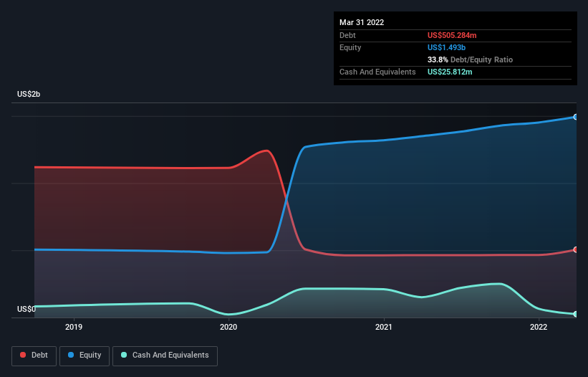Viewport: 588px width, 377px height.
Task: Select the red Debt endpoint marker
Action: [576, 250]
